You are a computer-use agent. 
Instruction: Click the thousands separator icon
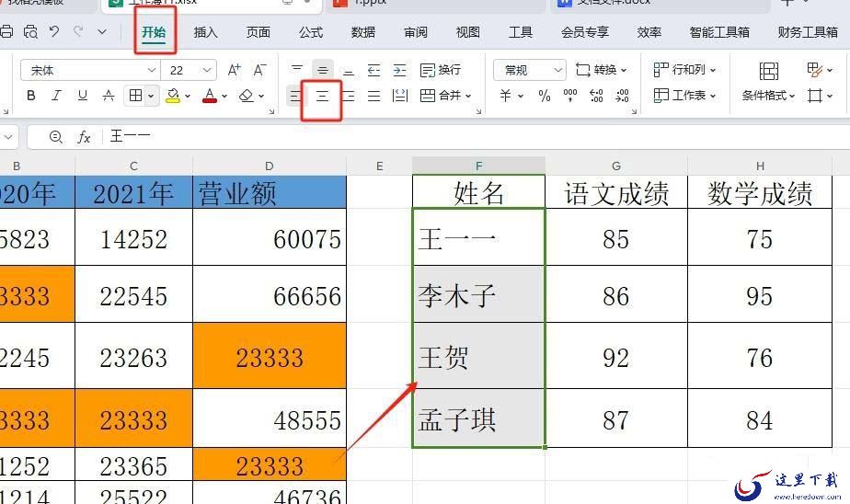pos(570,96)
